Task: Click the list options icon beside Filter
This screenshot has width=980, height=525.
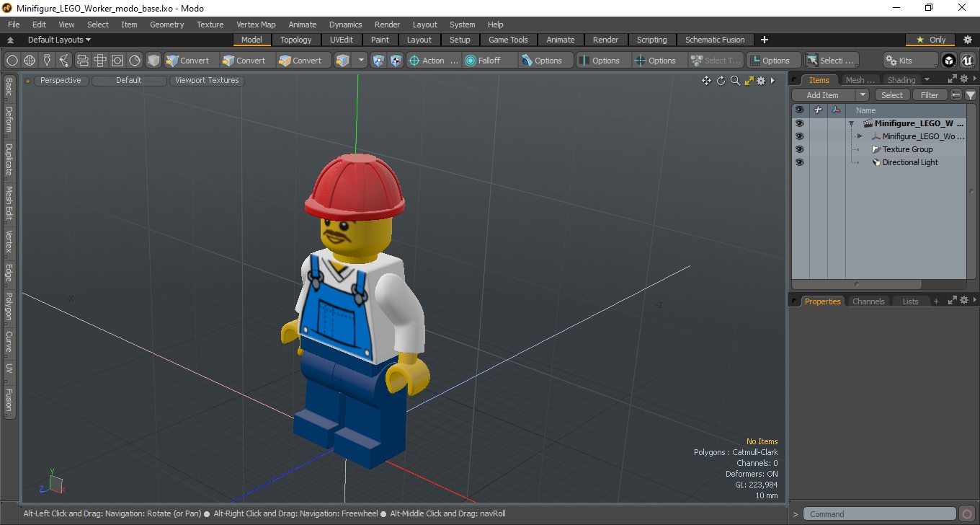Action: (x=956, y=95)
